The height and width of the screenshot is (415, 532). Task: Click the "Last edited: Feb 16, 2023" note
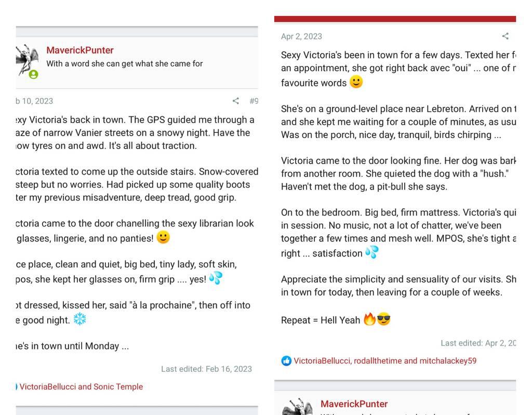click(206, 369)
